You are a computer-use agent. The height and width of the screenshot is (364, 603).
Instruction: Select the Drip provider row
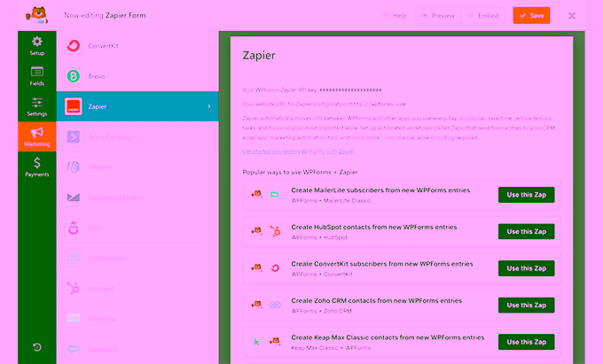[x=137, y=228]
